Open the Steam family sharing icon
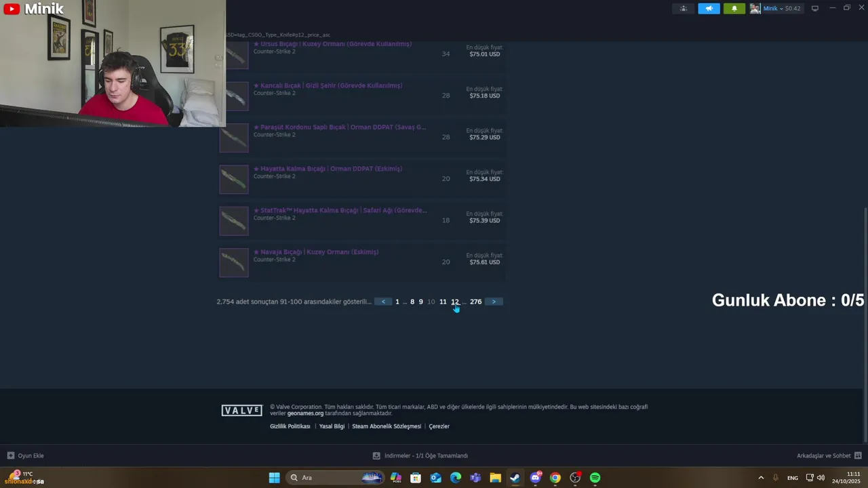This screenshot has width=868, height=488. pos(683,8)
